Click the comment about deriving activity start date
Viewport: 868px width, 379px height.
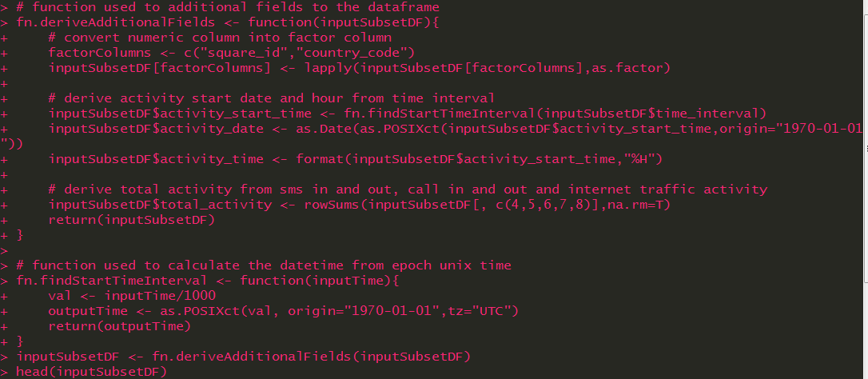[271, 98]
